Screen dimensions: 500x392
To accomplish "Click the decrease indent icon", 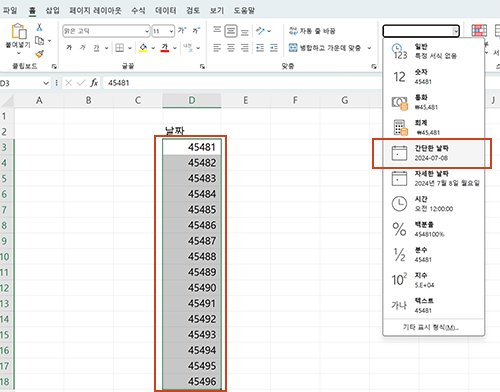I will coord(260,48).
